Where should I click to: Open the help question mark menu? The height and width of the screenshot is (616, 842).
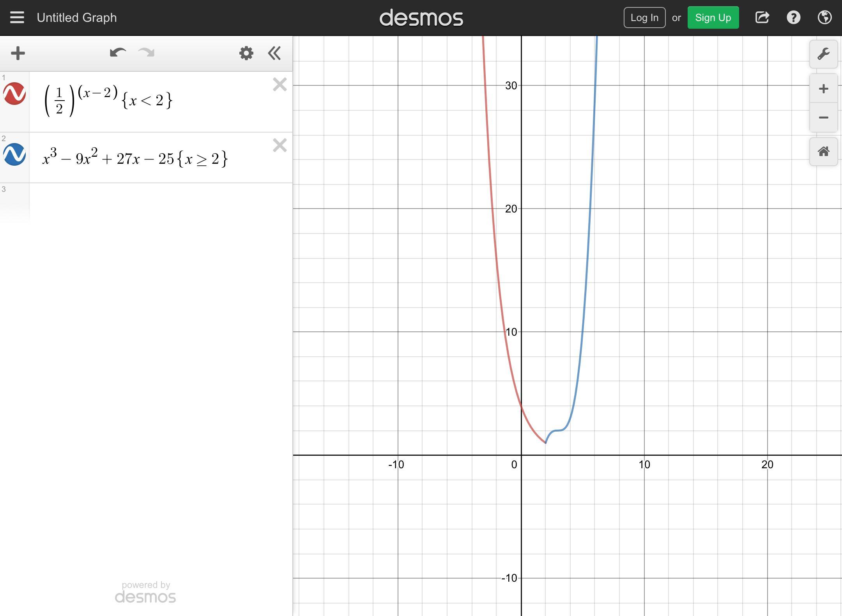coord(793,18)
